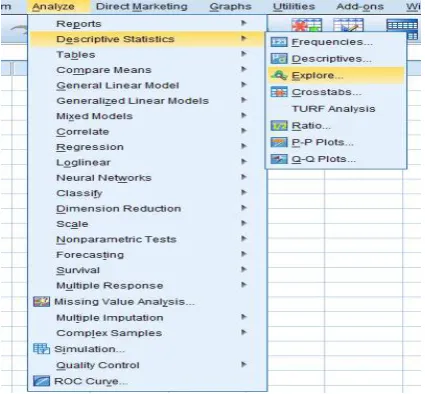Choose Explore... from the submenu
This screenshot has height=394, width=425.
tap(336, 75)
